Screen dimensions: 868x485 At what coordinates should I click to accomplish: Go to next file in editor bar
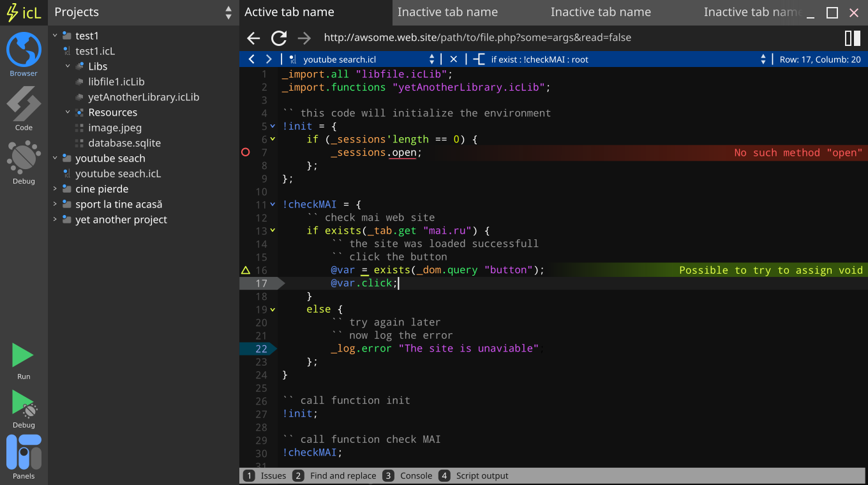coord(269,59)
